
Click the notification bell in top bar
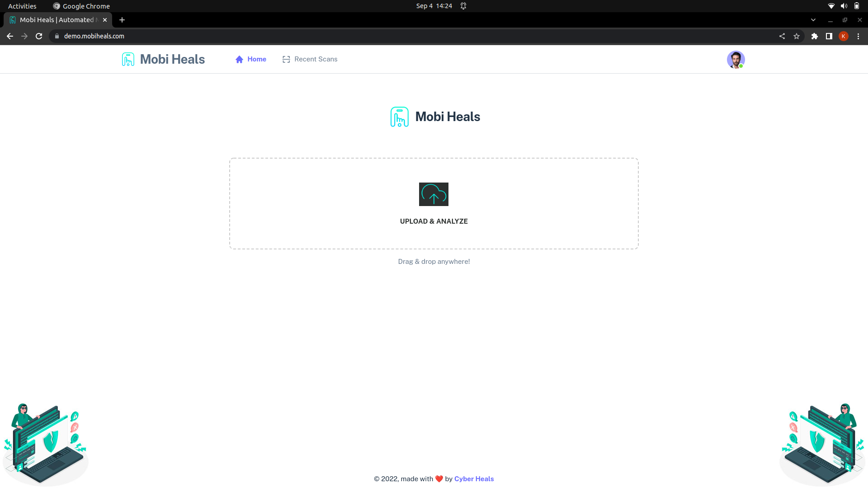click(x=463, y=6)
